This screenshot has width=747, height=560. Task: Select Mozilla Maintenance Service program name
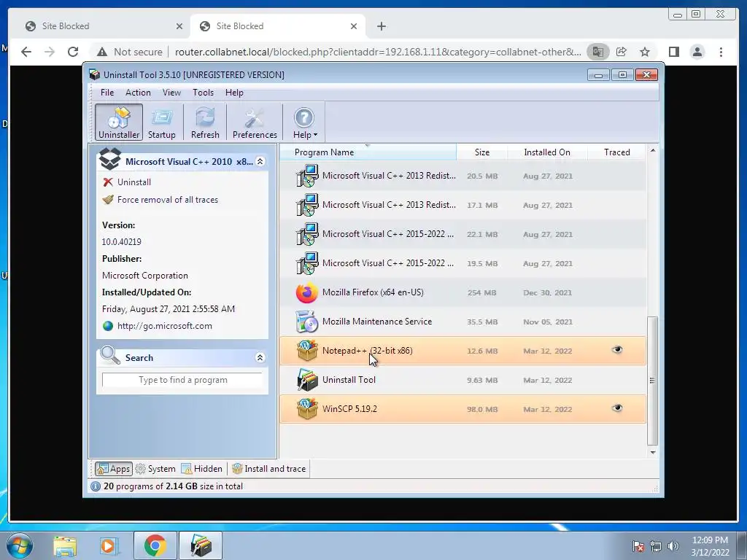(377, 322)
